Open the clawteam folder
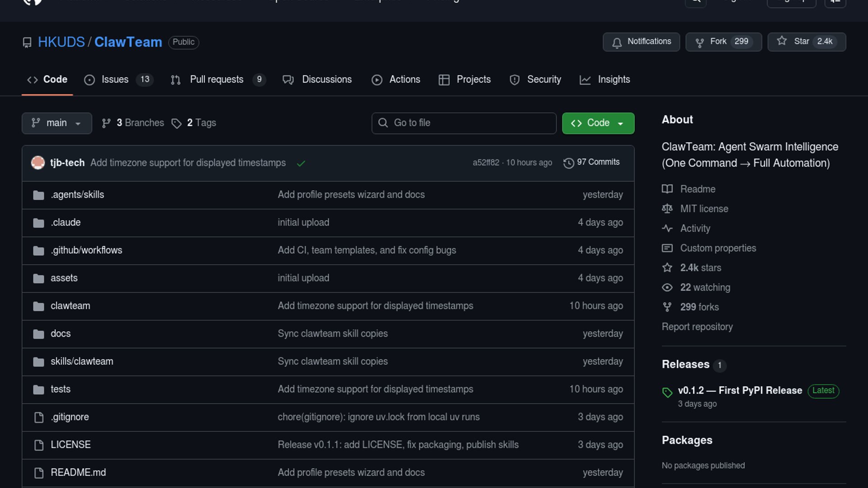 [70, 306]
